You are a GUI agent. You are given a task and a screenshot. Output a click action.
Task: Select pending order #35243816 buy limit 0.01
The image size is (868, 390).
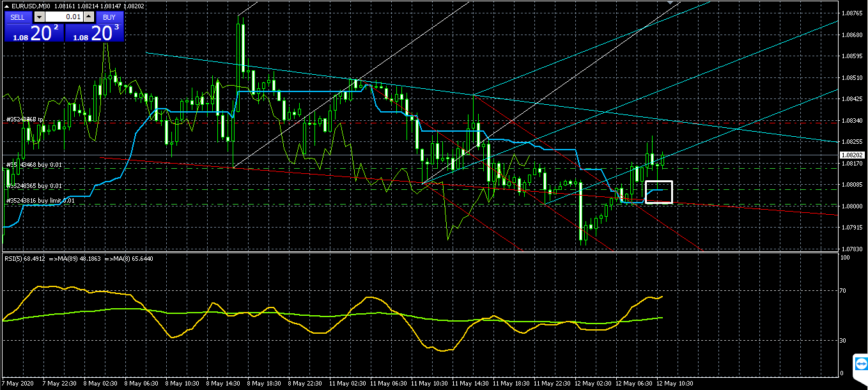41,200
